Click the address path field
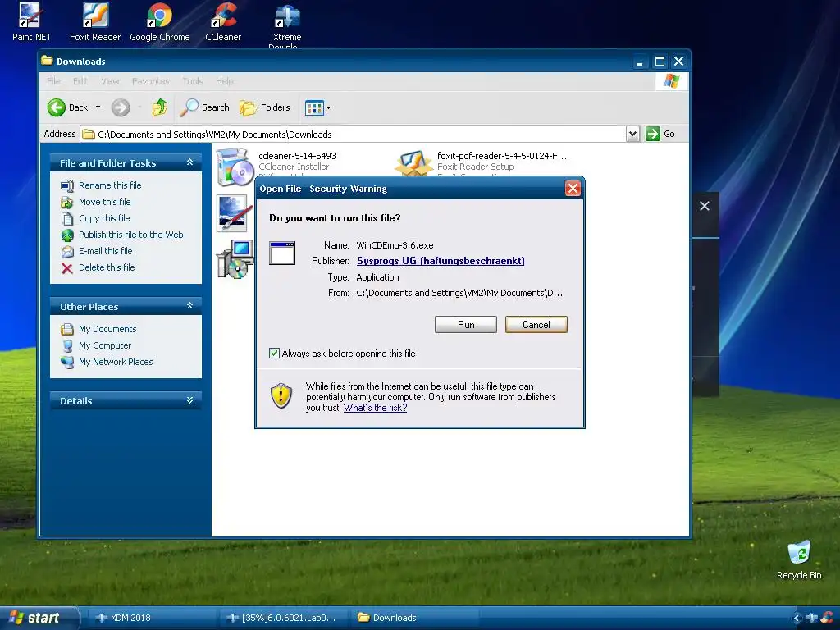840x630 pixels. click(x=353, y=134)
